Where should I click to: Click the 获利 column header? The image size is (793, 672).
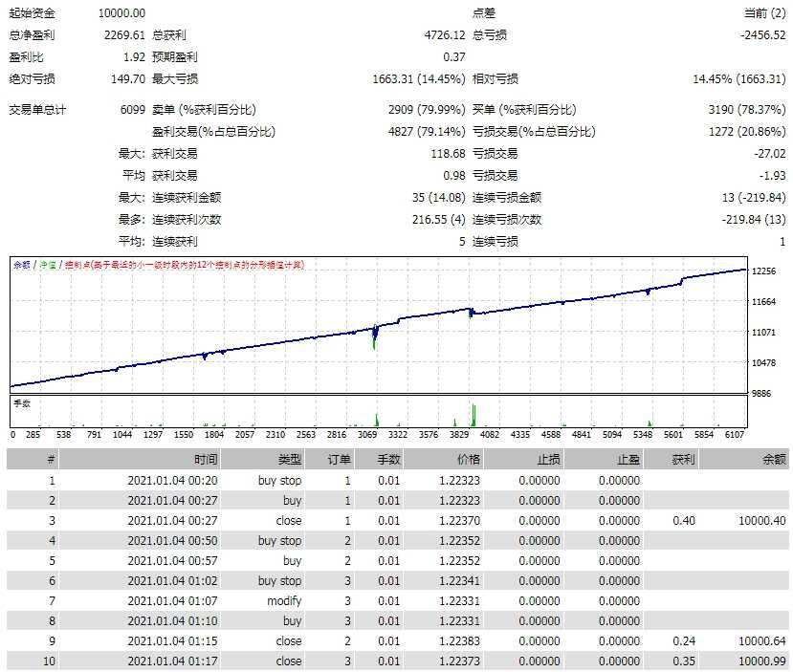click(x=658, y=460)
